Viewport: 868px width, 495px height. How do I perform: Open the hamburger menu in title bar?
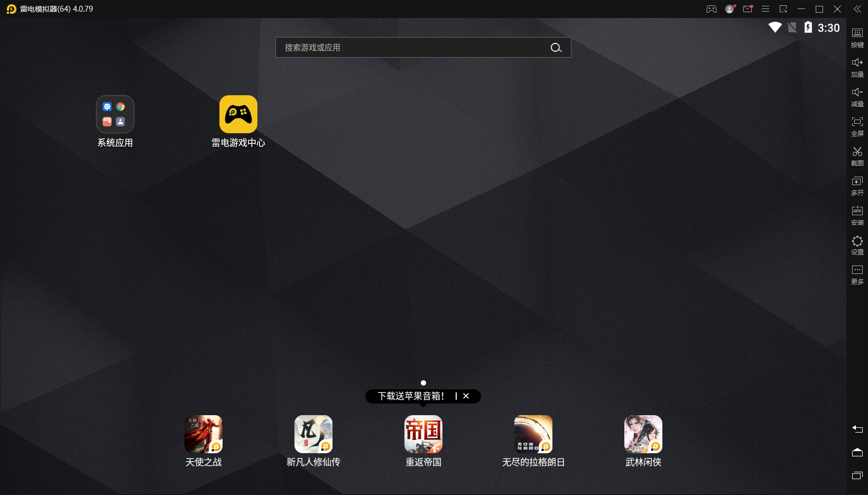click(x=765, y=9)
